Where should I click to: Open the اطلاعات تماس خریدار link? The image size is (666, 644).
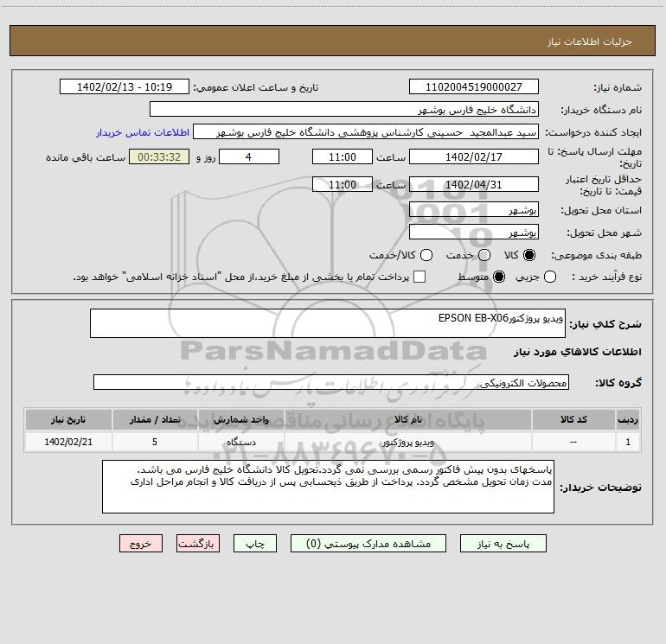click(143, 132)
